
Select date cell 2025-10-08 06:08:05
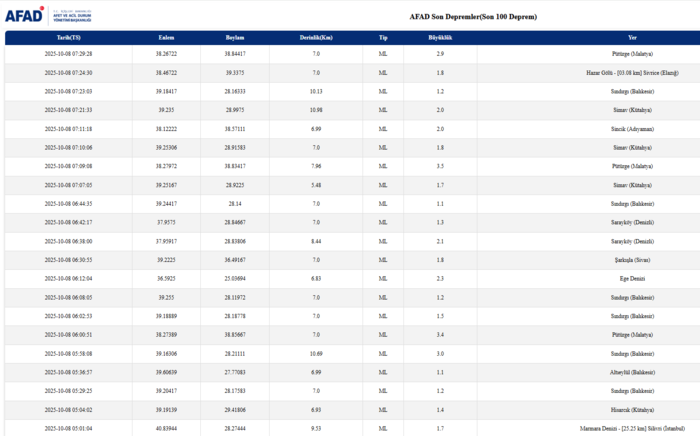pos(68,298)
